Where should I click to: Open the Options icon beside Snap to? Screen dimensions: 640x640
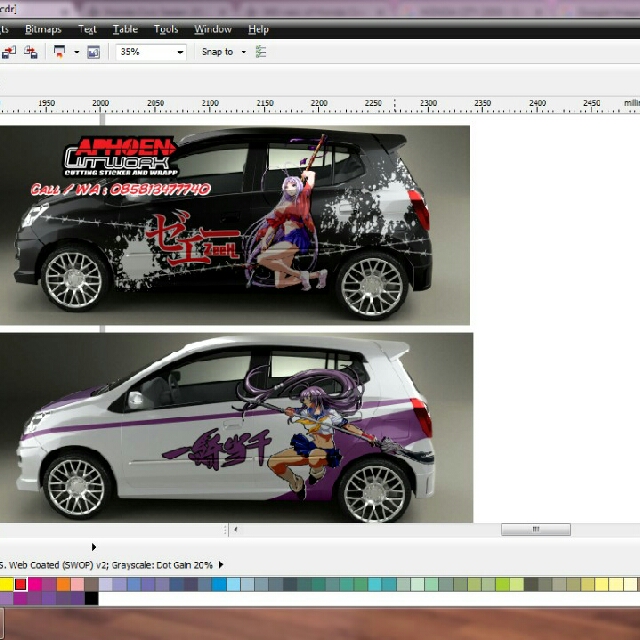point(261,52)
